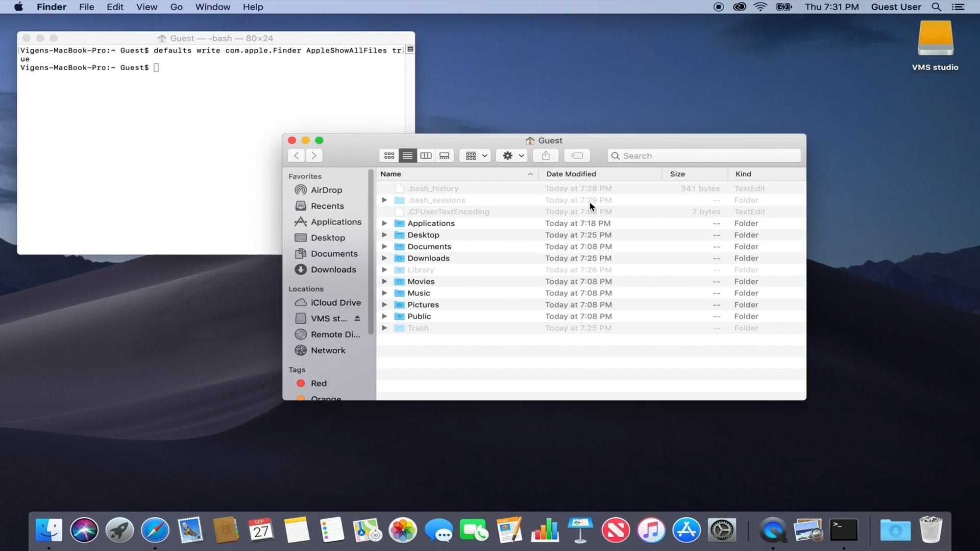Screen dimensions: 980x551
Task: Eject the VMS studio volume
Action: click(x=357, y=318)
